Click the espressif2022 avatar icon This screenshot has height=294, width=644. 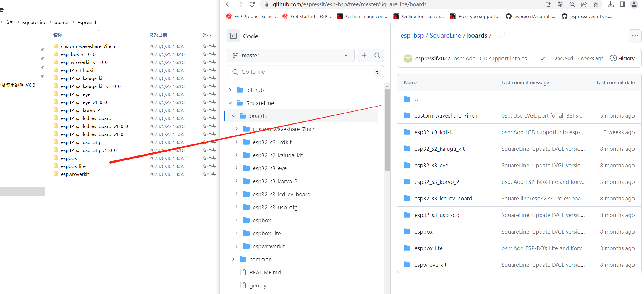pyautogui.click(x=408, y=58)
